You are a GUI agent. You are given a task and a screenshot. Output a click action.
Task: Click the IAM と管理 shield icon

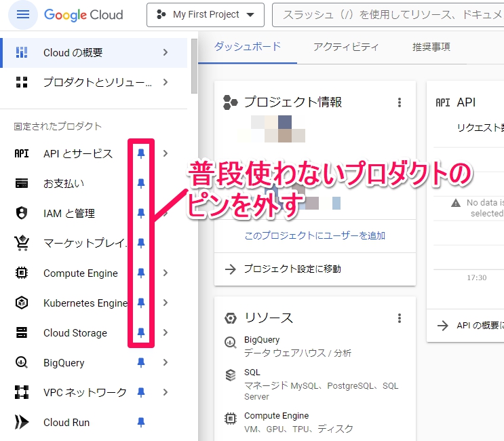pos(22,213)
